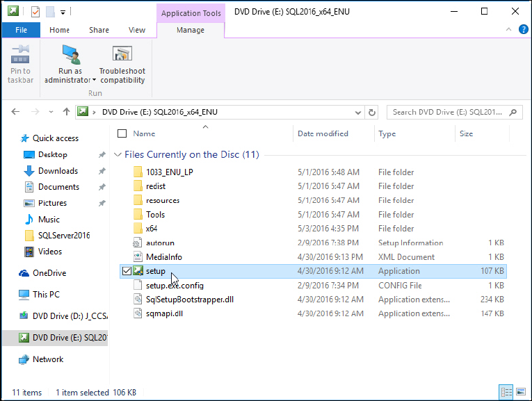Go back with the Back arrow
The image size is (532, 401).
[x=15, y=111]
